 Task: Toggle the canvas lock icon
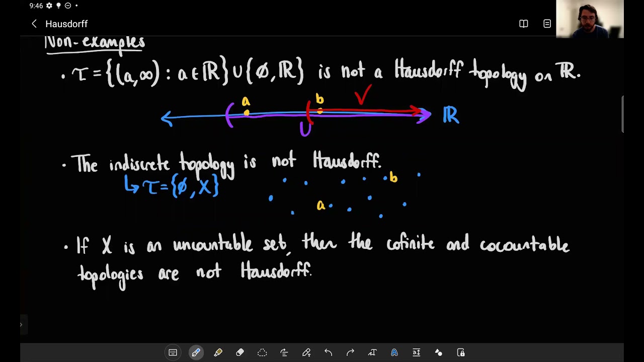click(461, 352)
